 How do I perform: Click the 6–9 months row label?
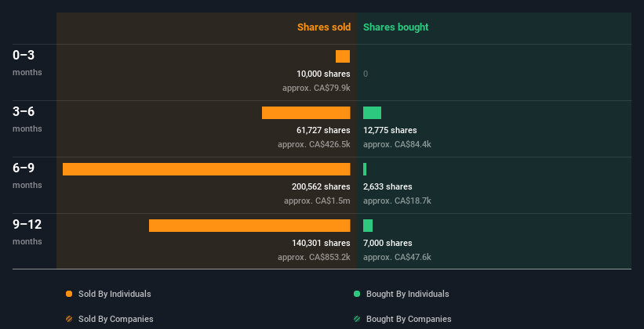[27, 175]
